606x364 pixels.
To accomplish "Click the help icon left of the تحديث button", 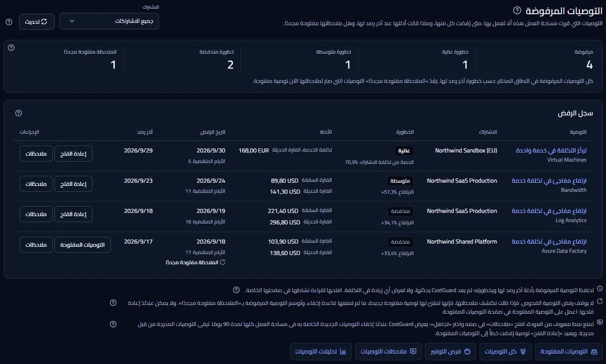I will pyautogui.click(x=9, y=22).
